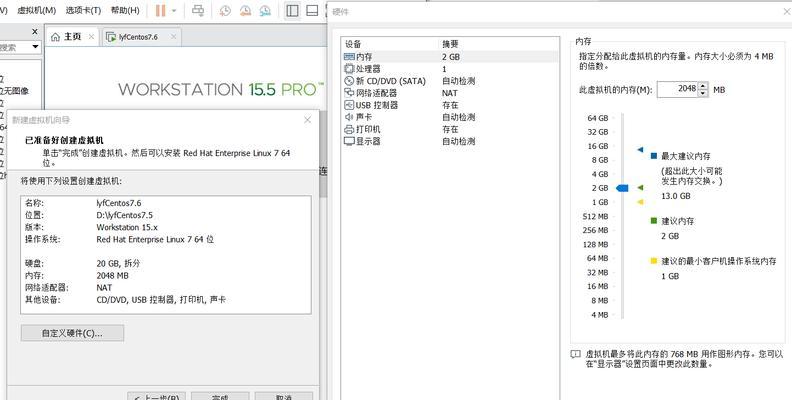Click the 512 MB slider scale label
This screenshot has height=400, width=792.
(x=595, y=216)
